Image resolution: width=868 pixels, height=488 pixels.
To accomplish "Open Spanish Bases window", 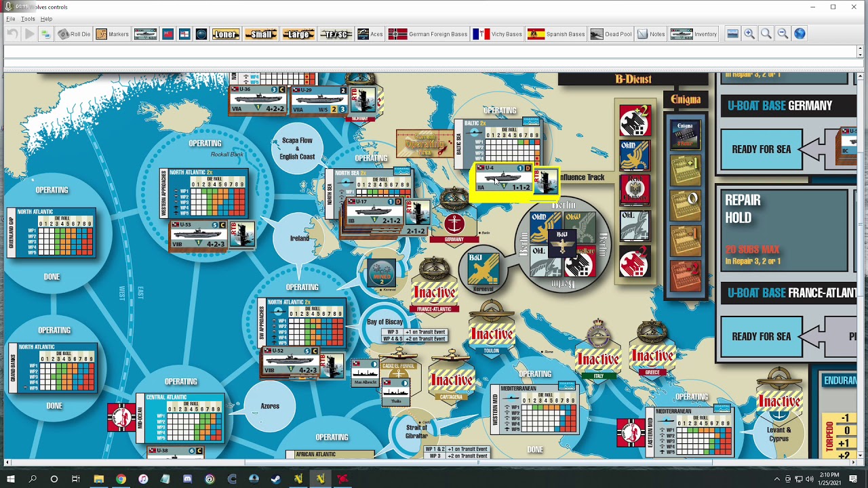I will (x=556, y=34).
